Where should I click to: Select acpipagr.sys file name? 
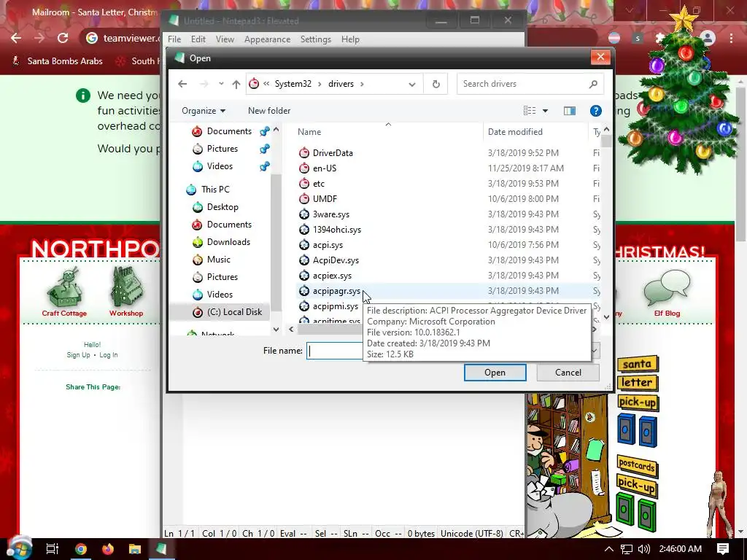coord(336,291)
